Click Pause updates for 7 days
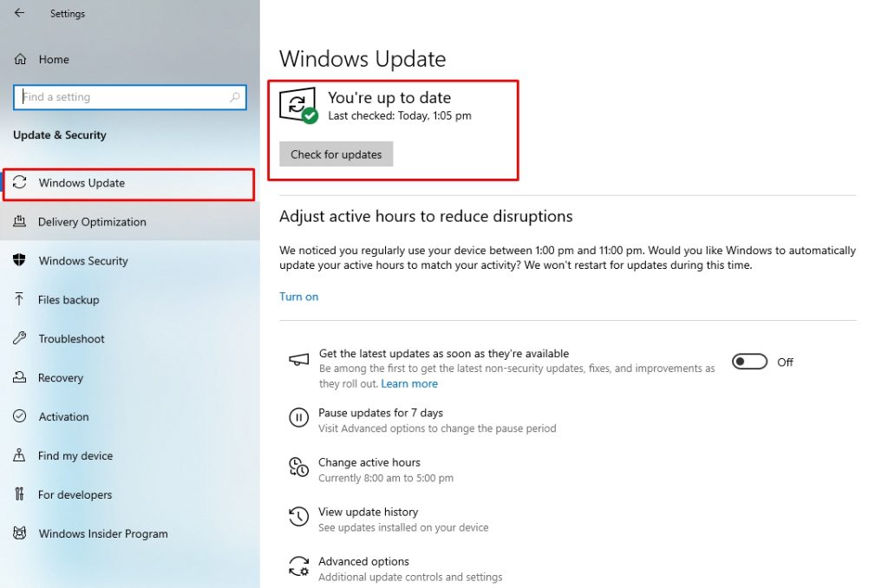Viewport: 888px width, 588px height. 381,413
